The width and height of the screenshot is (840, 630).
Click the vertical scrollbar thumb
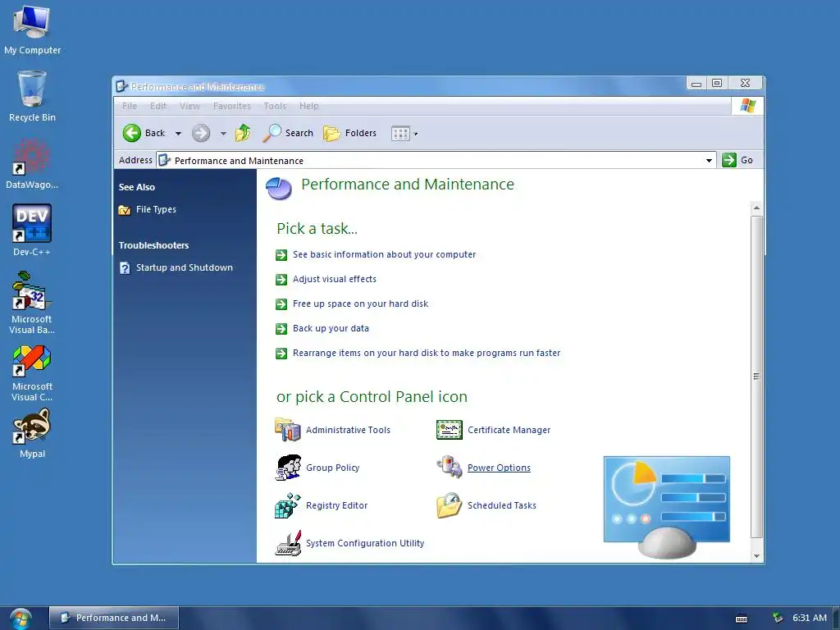pos(756,377)
